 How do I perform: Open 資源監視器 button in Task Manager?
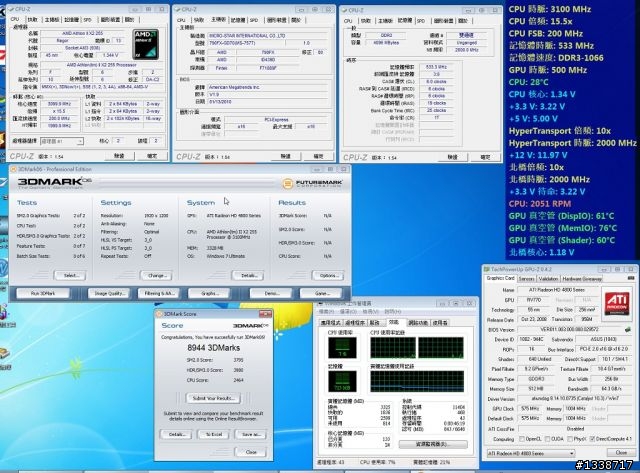[x=433, y=444]
